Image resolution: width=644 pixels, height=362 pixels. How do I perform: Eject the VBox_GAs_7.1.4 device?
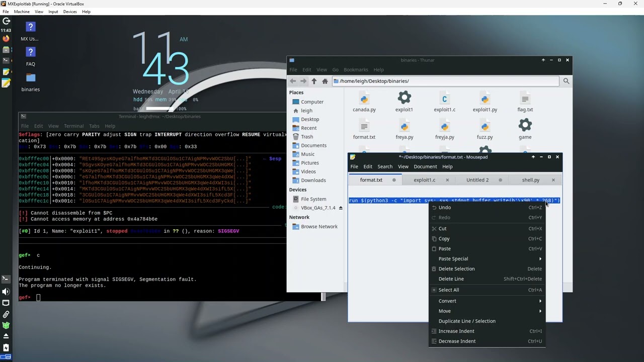pos(340,208)
